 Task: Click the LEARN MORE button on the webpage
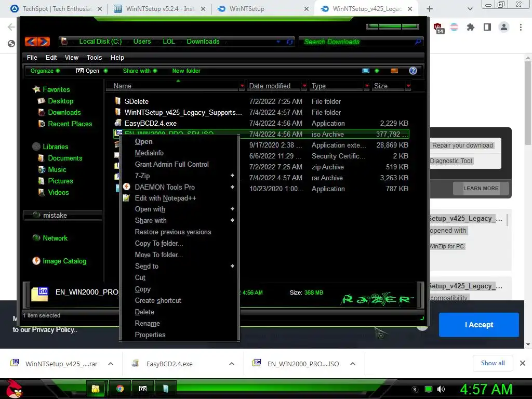pyautogui.click(x=481, y=188)
